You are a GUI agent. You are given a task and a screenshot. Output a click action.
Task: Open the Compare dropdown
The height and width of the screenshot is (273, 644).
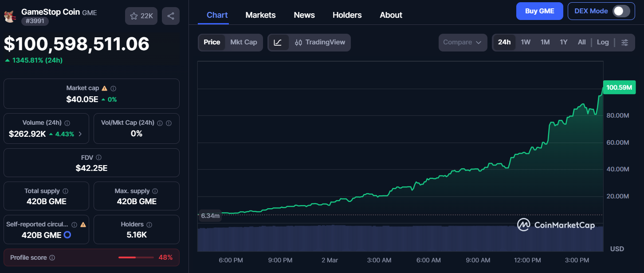462,42
